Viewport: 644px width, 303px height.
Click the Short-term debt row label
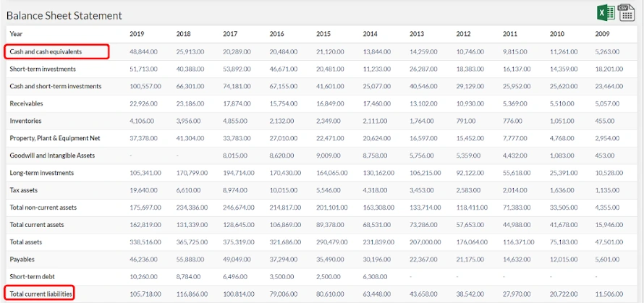[x=33, y=276]
